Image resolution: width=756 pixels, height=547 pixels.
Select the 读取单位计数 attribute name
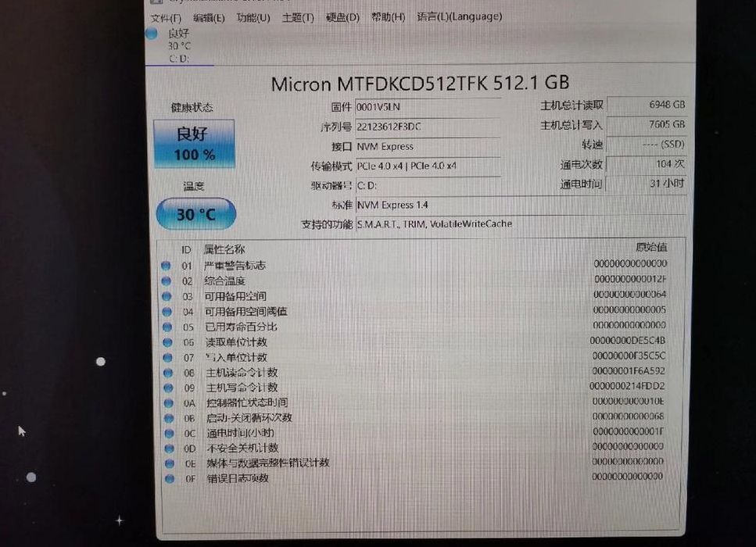pyautogui.click(x=236, y=341)
